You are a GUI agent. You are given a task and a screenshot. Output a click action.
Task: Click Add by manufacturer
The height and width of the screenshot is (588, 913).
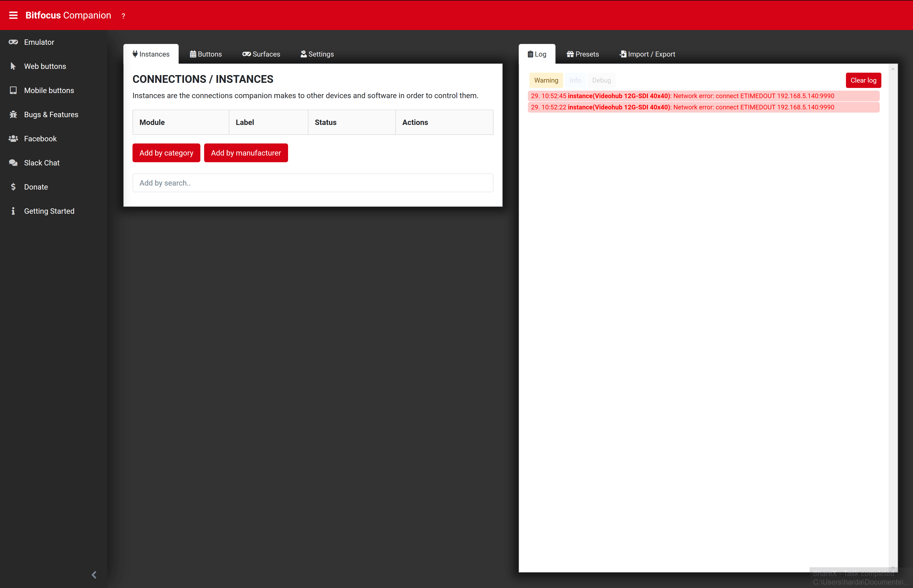[245, 153]
